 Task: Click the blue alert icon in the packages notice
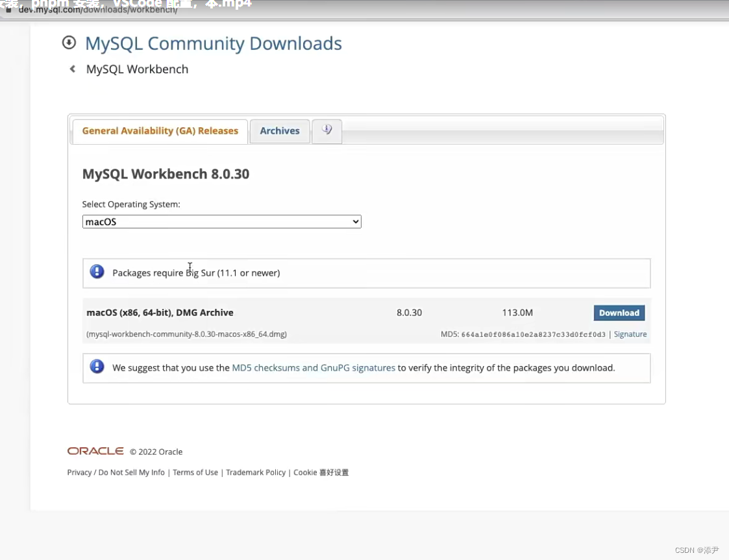coord(97,271)
